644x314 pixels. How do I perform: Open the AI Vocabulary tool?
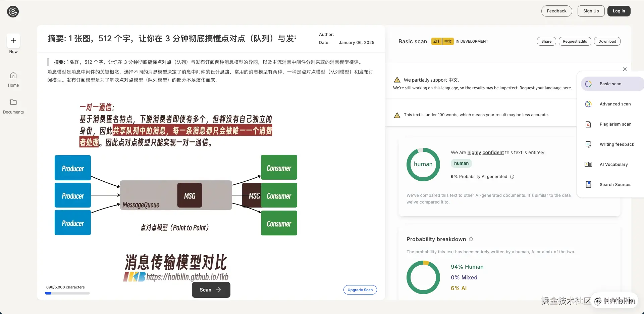pyautogui.click(x=614, y=164)
